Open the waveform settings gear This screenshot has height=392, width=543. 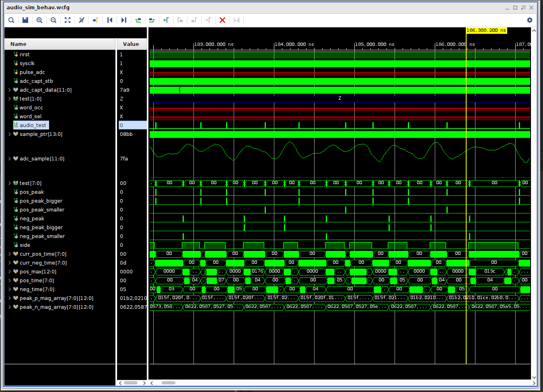click(x=530, y=20)
